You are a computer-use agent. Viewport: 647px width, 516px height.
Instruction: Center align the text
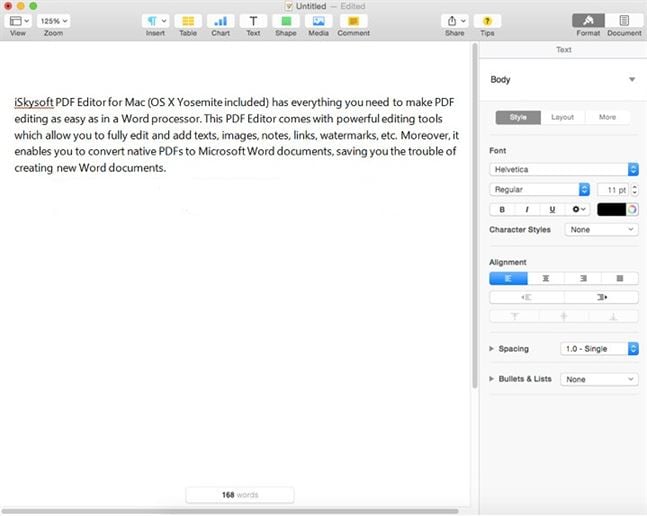click(x=545, y=278)
